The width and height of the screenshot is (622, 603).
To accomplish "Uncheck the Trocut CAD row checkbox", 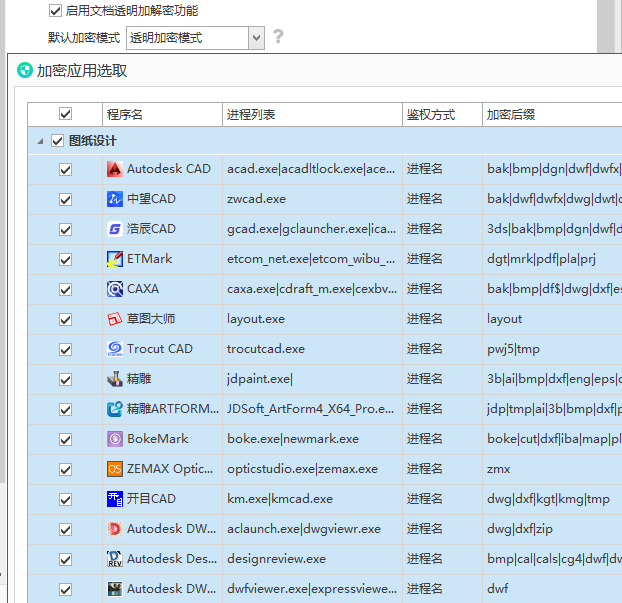I will pos(65,350).
